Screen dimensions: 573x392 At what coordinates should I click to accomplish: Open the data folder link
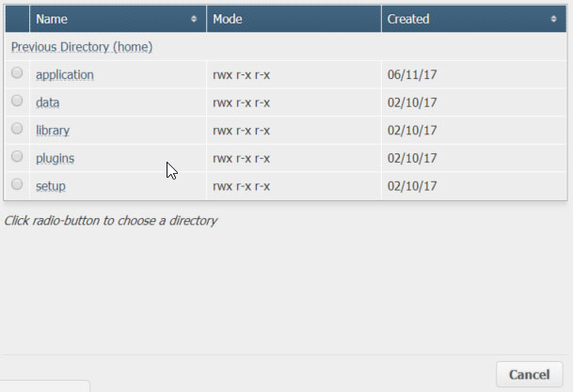(48, 102)
